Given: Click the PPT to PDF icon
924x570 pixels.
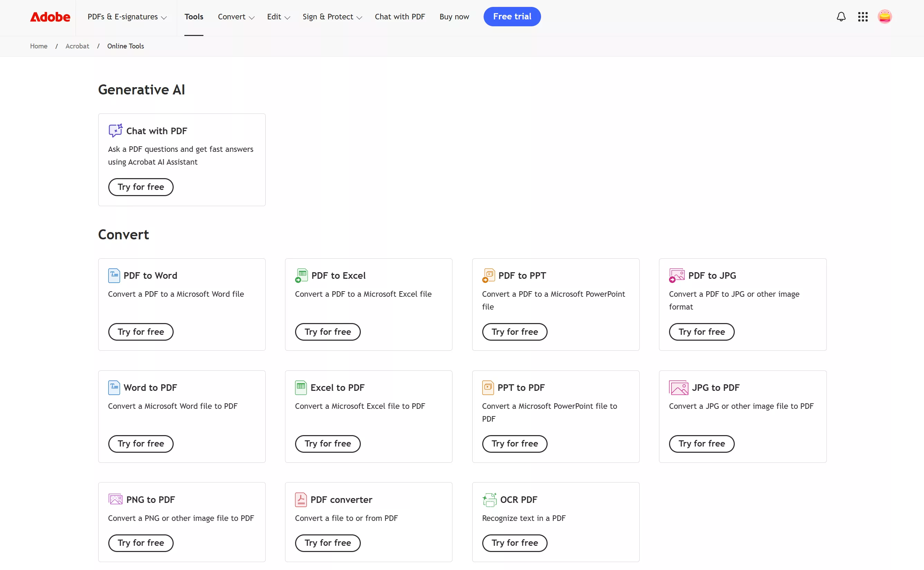Looking at the screenshot, I should pos(488,387).
